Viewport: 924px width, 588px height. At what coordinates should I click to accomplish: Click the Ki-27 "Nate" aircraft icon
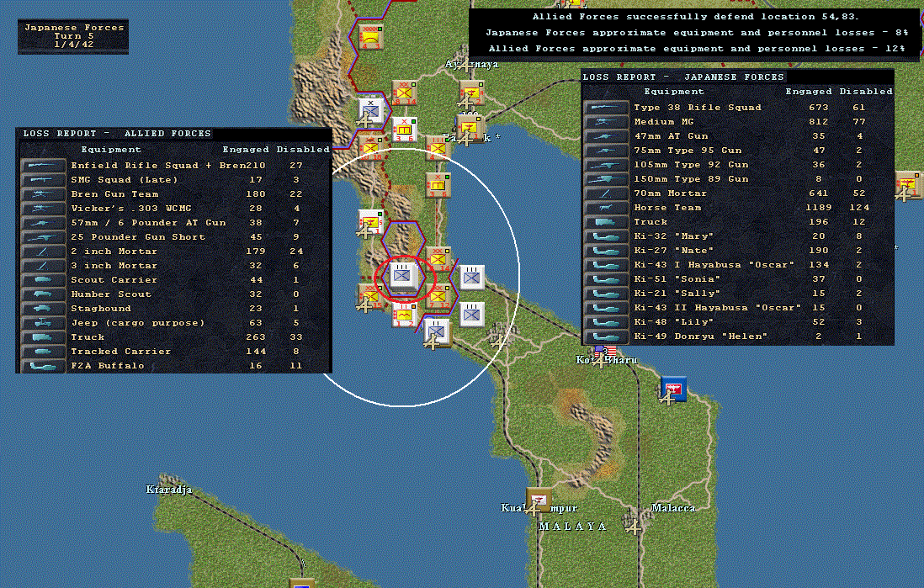[607, 251]
